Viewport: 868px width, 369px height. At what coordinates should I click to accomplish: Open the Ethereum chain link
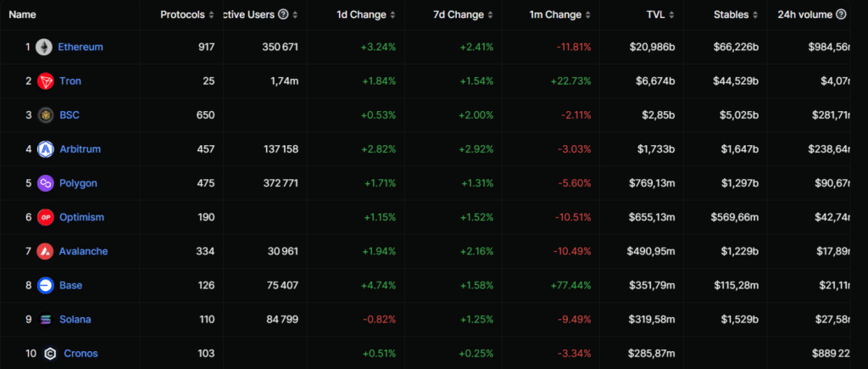[81, 48]
